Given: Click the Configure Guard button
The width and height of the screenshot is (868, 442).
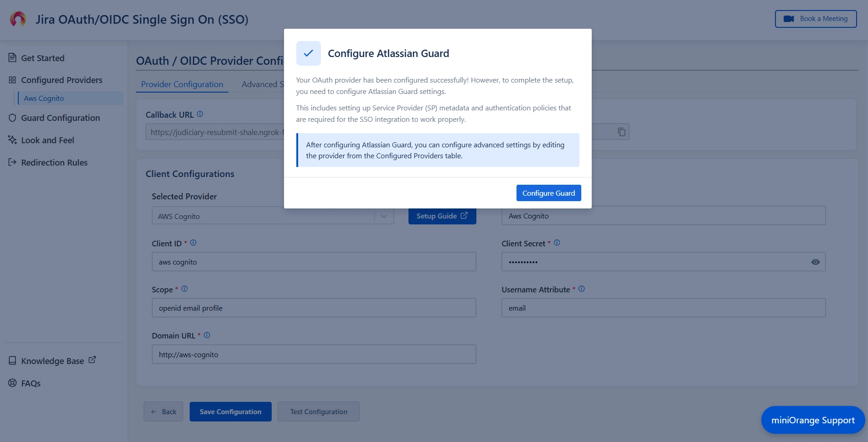Looking at the screenshot, I should coord(548,193).
